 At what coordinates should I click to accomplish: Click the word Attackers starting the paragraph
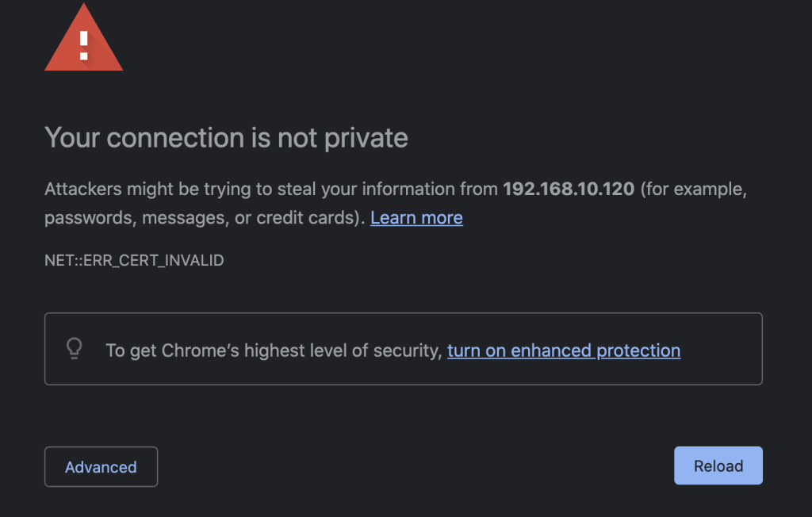click(82, 189)
